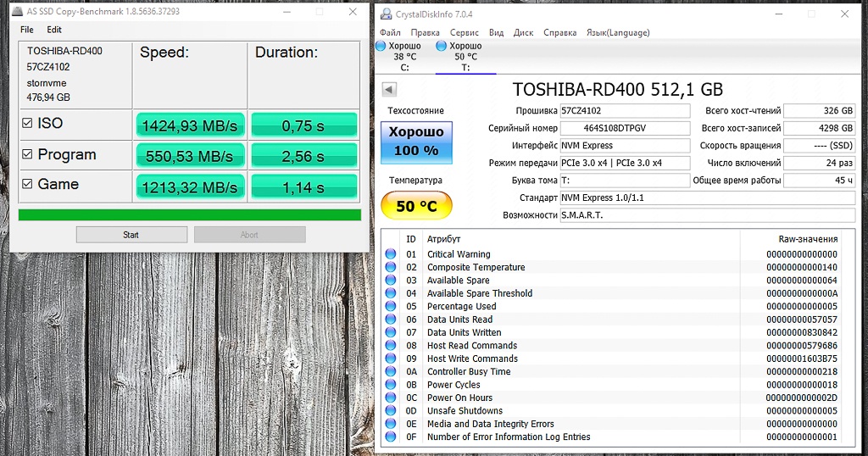Click blue status dot for Data Units Written

(x=391, y=332)
